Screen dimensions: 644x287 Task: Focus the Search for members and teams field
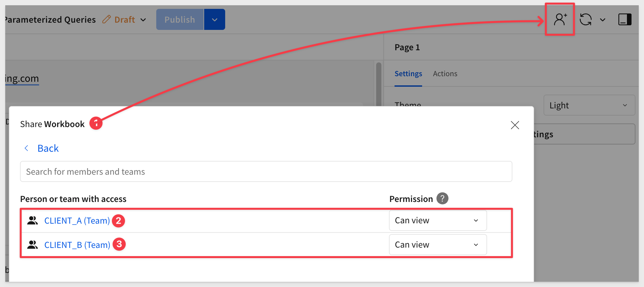coord(266,172)
